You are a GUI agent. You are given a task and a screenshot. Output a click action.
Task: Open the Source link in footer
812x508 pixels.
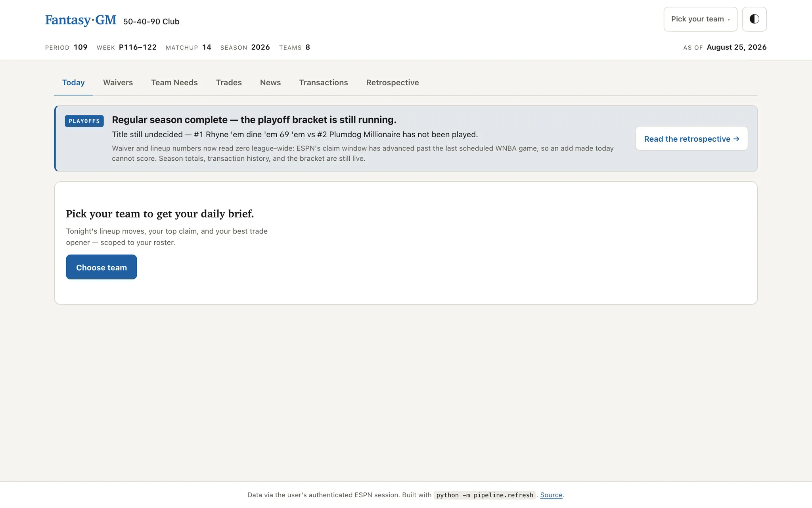[551, 495]
